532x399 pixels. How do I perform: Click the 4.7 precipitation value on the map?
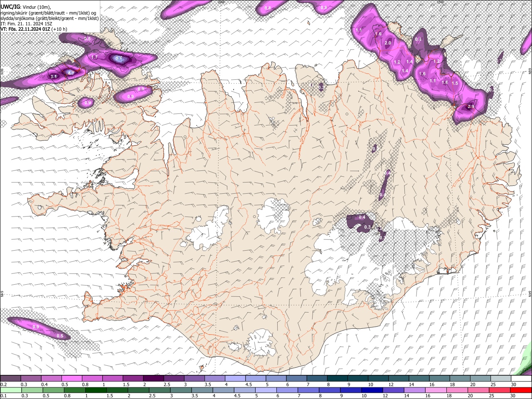pyautogui.click(x=71, y=73)
